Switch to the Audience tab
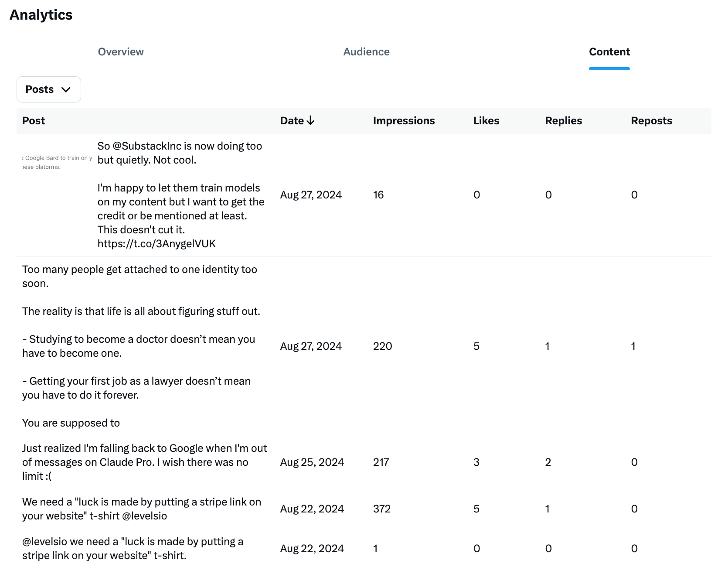 [x=366, y=51]
